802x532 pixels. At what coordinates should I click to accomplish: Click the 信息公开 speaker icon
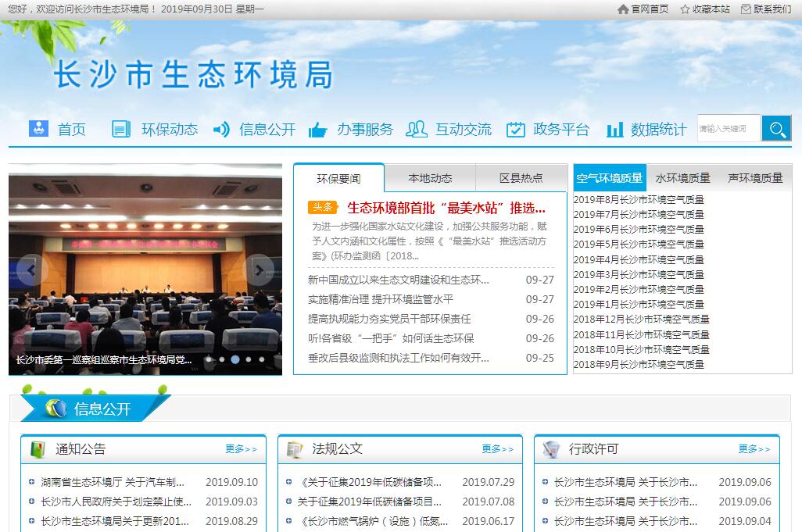point(221,129)
